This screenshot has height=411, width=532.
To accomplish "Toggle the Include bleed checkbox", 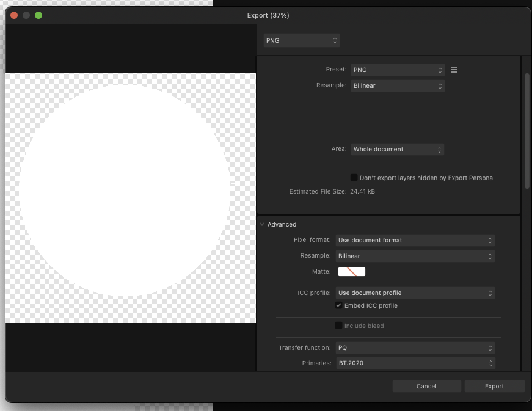I will 338,326.
